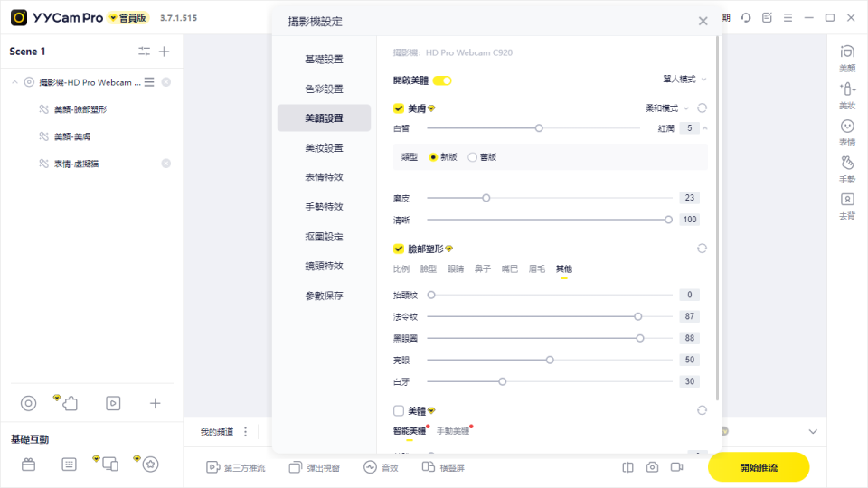Open the 柔和模式 dropdown
Viewport: 868px width, 488px height.
pyautogui.click(x=667, y=108)
